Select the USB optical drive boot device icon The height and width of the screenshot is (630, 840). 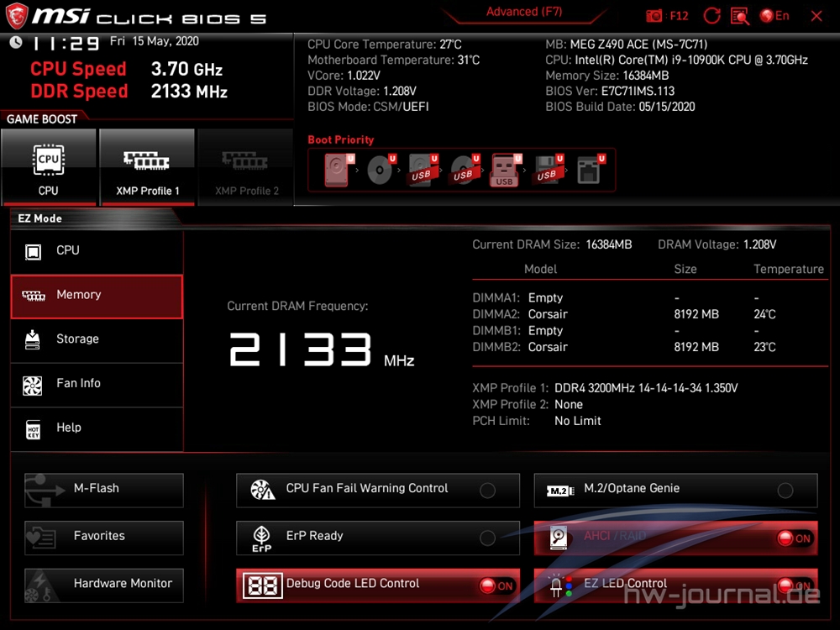465,170
